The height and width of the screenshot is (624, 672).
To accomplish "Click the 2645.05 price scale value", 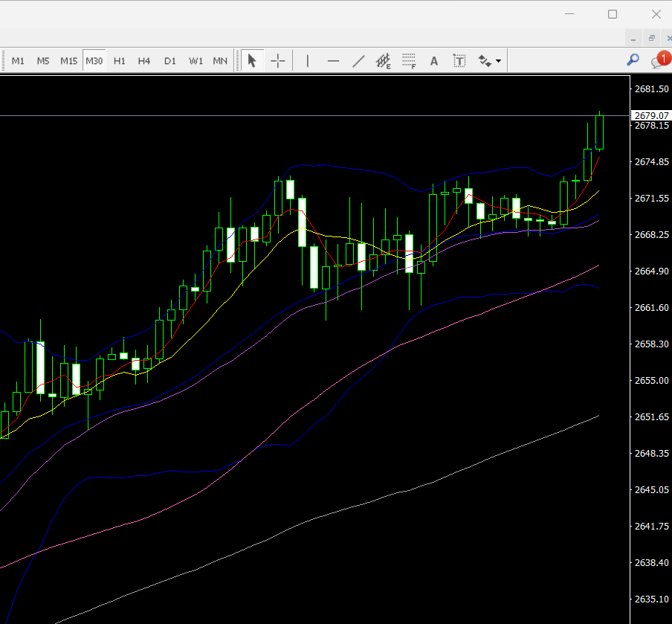I will point(651,490).
